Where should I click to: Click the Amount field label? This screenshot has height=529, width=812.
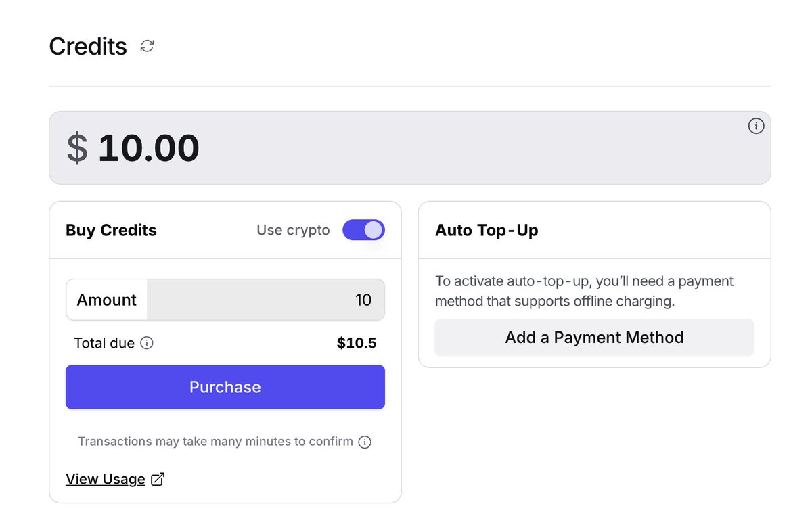click(107, 300)
